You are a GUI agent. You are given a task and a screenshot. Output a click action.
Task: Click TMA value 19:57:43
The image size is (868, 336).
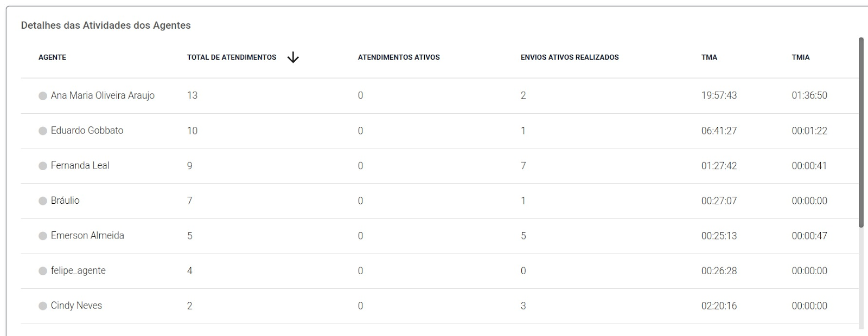719,95
